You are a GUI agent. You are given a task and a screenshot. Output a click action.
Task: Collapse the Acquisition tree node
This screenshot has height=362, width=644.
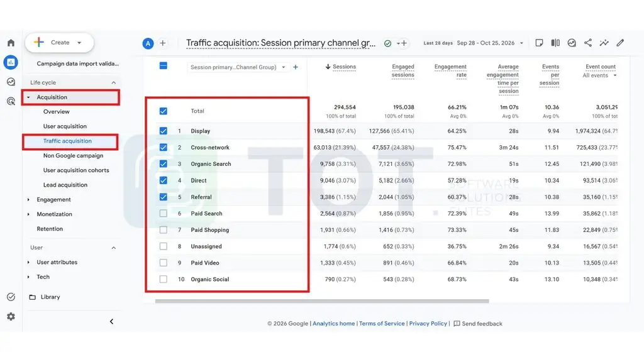(x=28, y=97)
